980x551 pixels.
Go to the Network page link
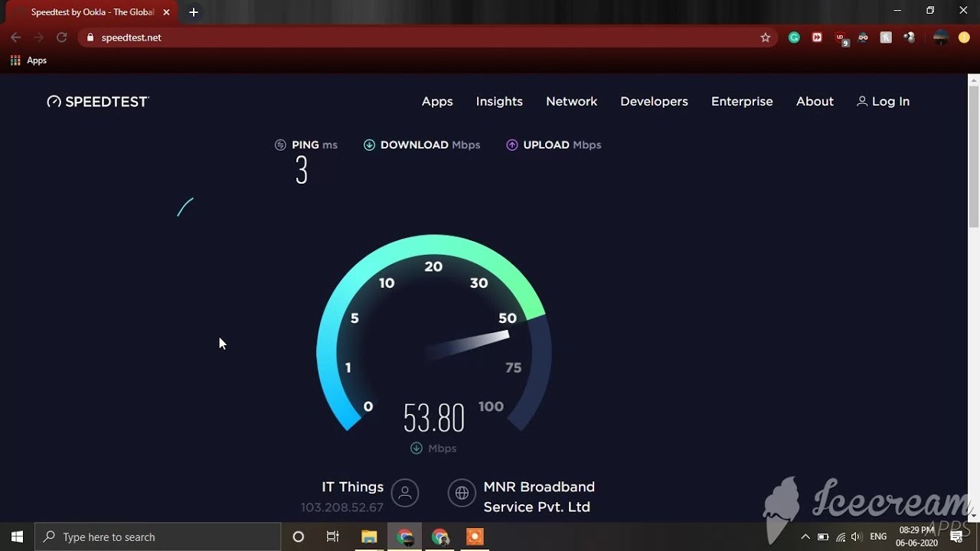(x=571, y=101)
